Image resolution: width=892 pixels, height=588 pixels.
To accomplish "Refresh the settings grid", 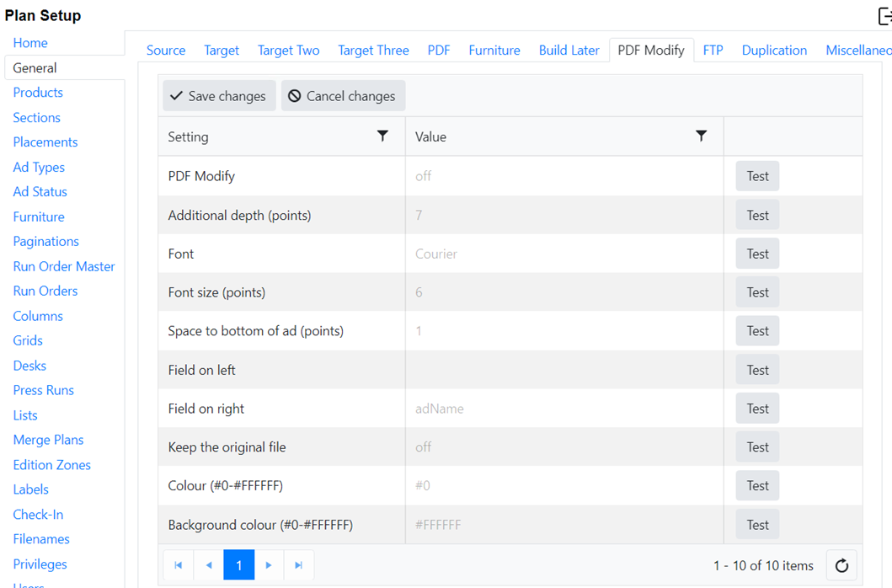I will point(841,565).
